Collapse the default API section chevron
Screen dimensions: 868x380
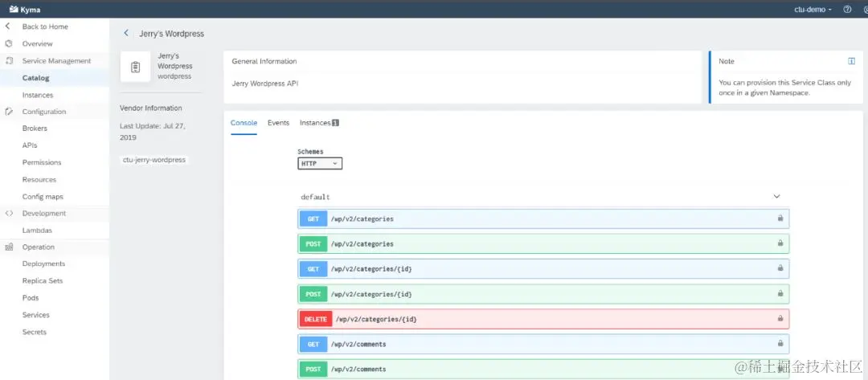(776, 196)
